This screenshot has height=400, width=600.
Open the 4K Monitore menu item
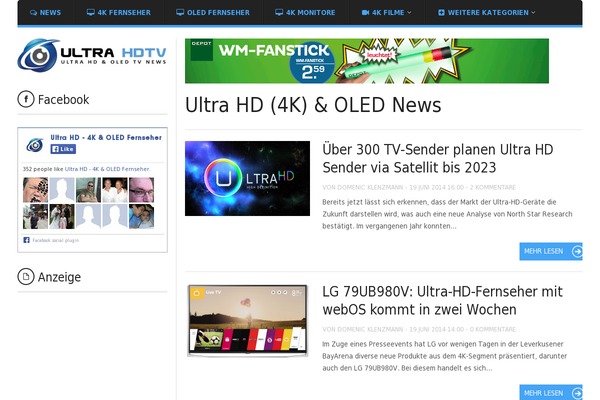pyautogui.click(x=305, y=13)
